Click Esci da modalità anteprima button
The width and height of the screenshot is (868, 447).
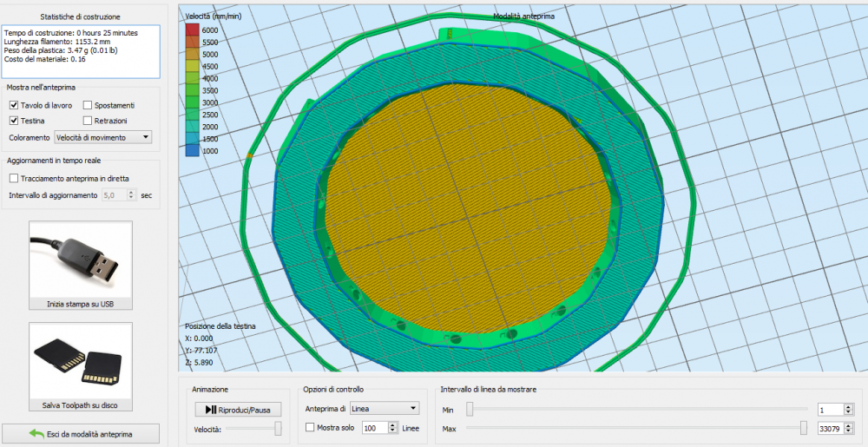(x=81, y=433)
